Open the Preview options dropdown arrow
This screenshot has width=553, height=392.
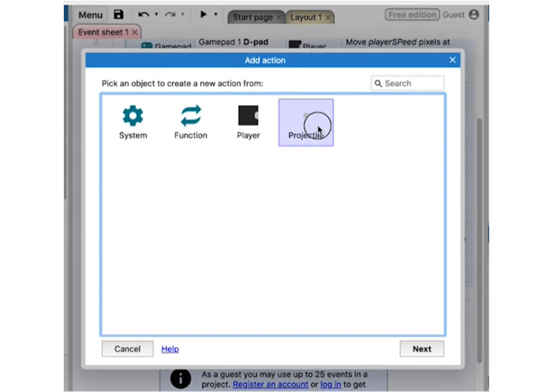216,14
